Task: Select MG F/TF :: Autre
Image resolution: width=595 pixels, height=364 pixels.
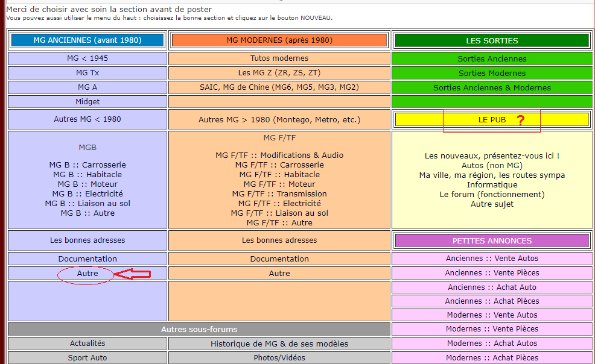Action: coord(279,223)
